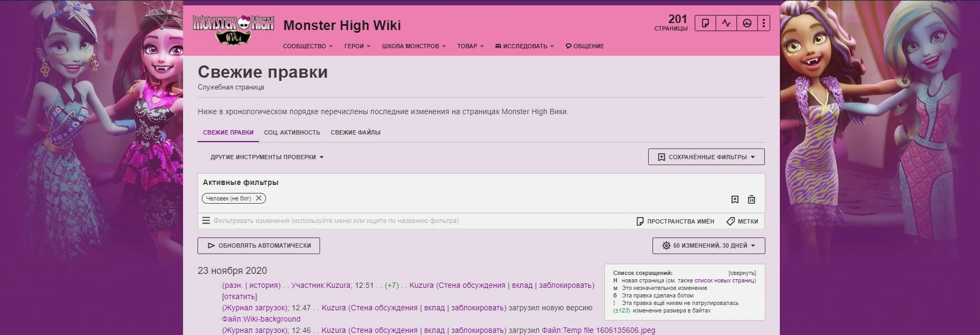
Task: Open '50 изменений, 30 дней' settings dropdown
Action: tap(709, 245)
